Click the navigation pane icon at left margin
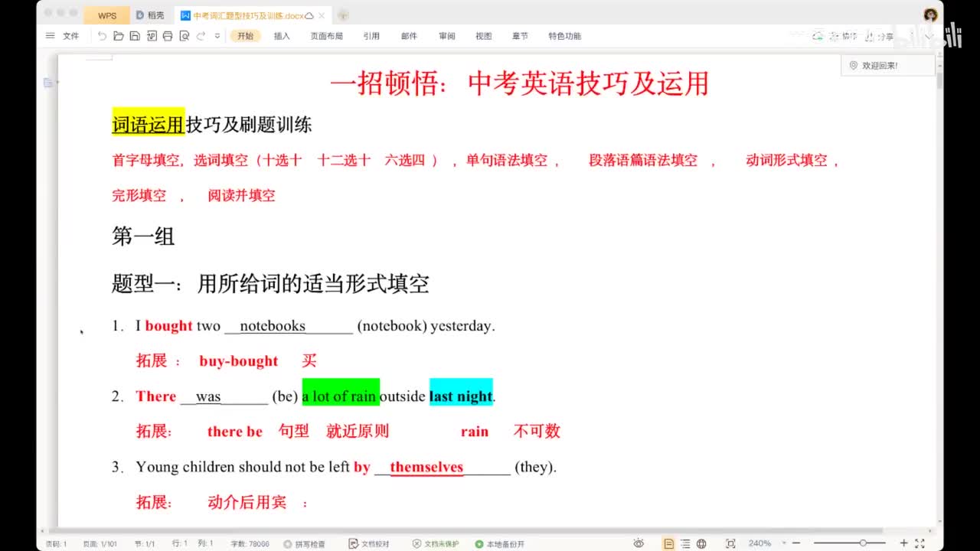Screen dimensions: 980x551 point(48,83)
